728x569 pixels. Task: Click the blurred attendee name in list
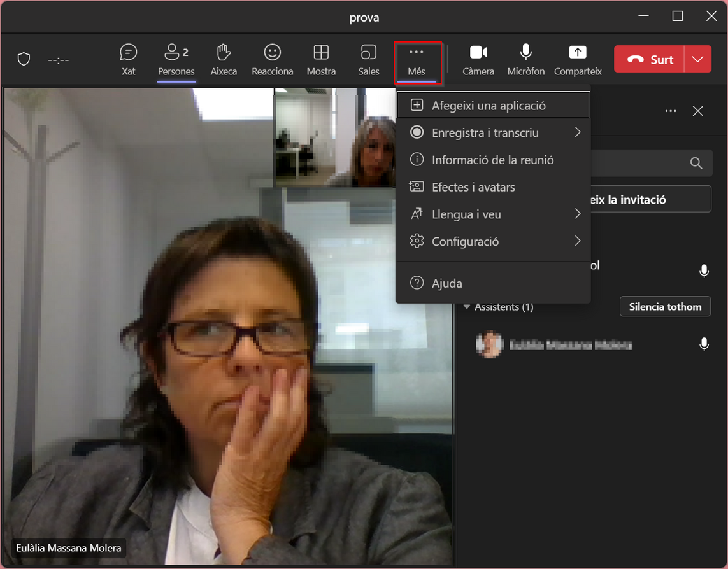click(571, 345)
